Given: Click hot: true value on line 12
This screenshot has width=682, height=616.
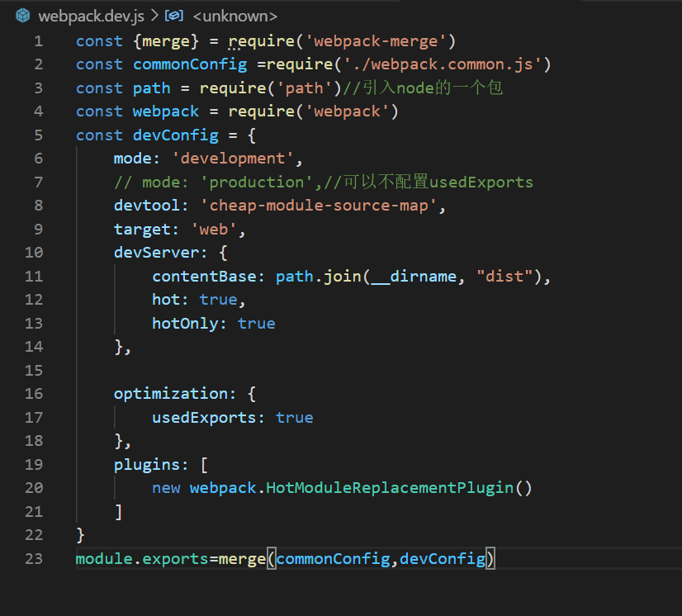Looking at the screenshot, I should coord(218,300).
